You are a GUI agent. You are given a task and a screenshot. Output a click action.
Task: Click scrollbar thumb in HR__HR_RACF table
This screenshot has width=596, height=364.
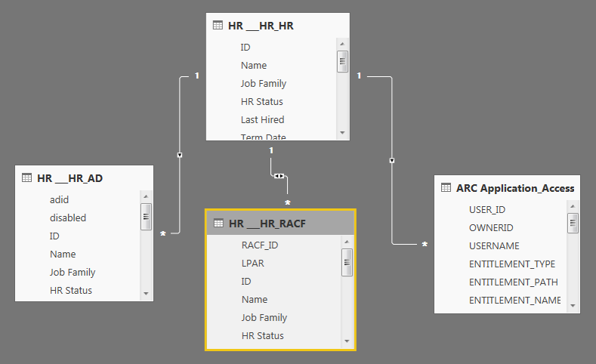(347, 262)
